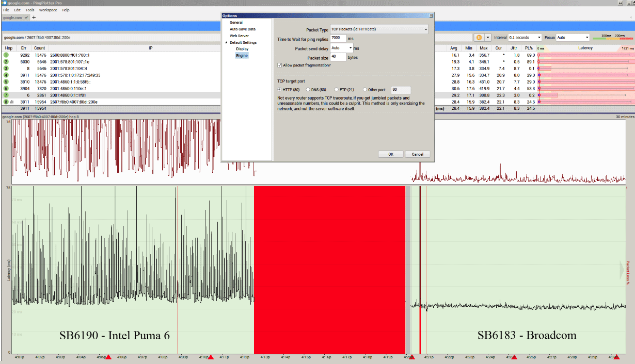This screenshot has width=635, height=364.
Task: Open the Interval dropdown
Action: tap(525, 38)
